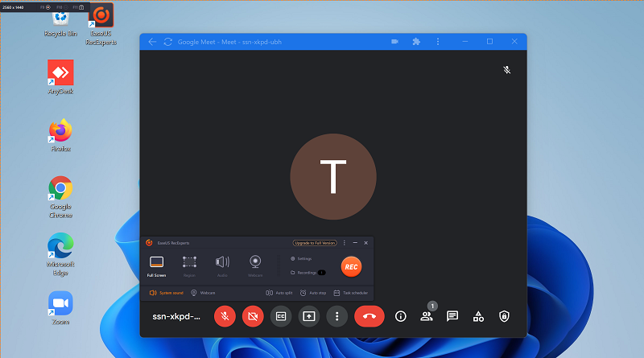Image resolution: width=644 pixels, height=358 pixels.
Task: Choose the large Webcam recording mode
Action: pyautogui.click(x=255, y=266)
